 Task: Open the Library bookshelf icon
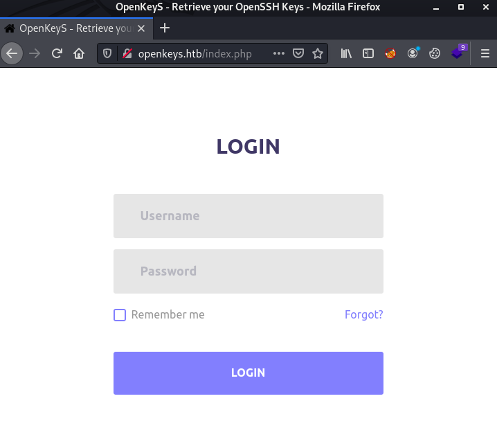[x=346, y=53]
